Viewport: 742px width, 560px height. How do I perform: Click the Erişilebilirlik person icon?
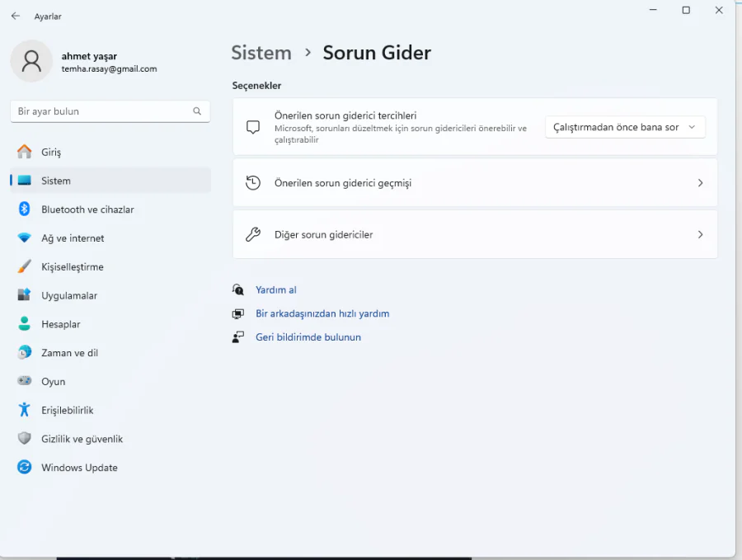click(25, 410)
